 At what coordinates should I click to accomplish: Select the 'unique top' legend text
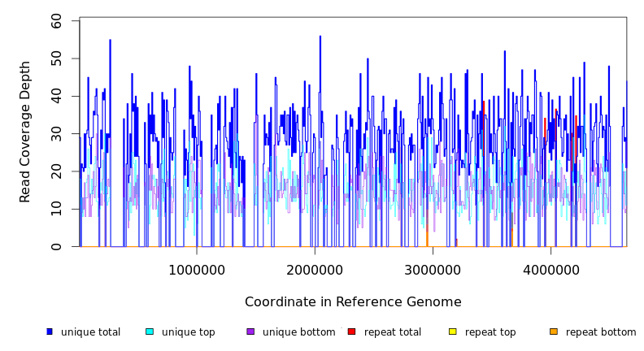point(188,332)
